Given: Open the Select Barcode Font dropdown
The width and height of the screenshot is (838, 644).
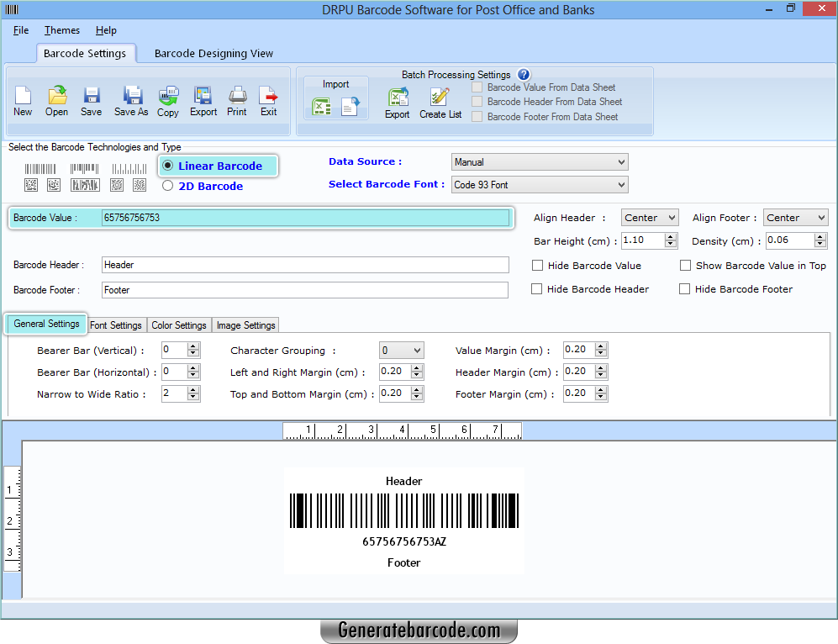Looking at the screenshot, I should point(540,185).
